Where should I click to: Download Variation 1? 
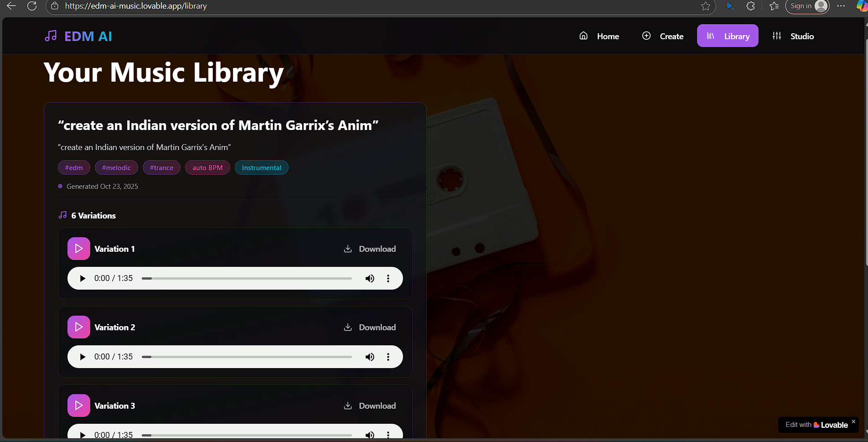370,249
